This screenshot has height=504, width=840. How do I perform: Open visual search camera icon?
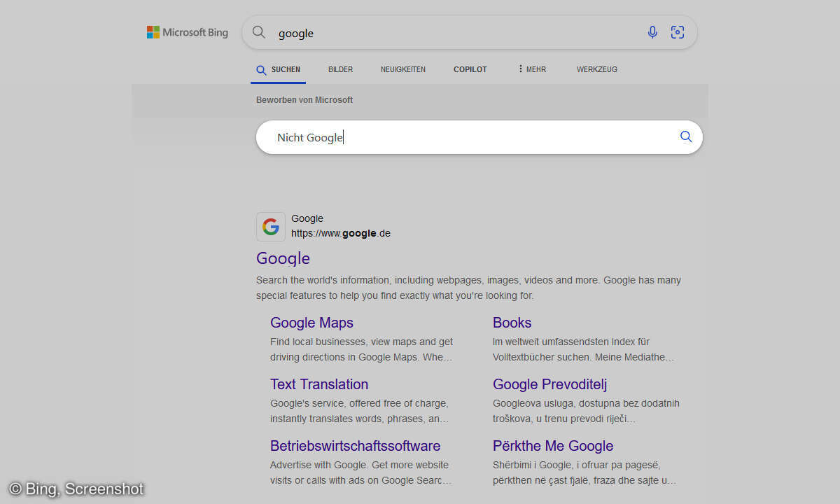[x=677, y=32]
